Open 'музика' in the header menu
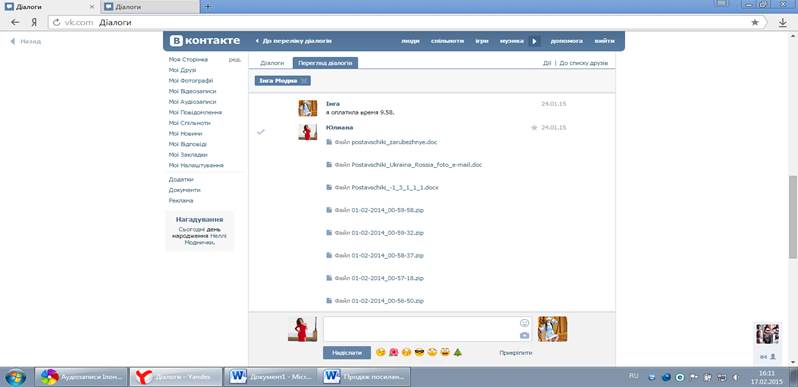This screenshot has width=798, height=387. tap(511, 41)
